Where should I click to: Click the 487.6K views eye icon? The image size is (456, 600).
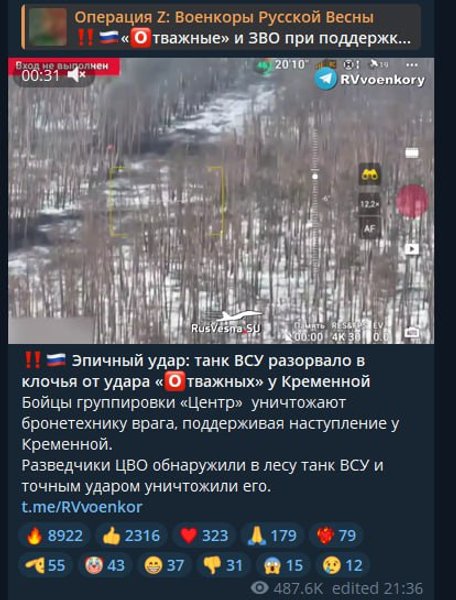point(260,588)
